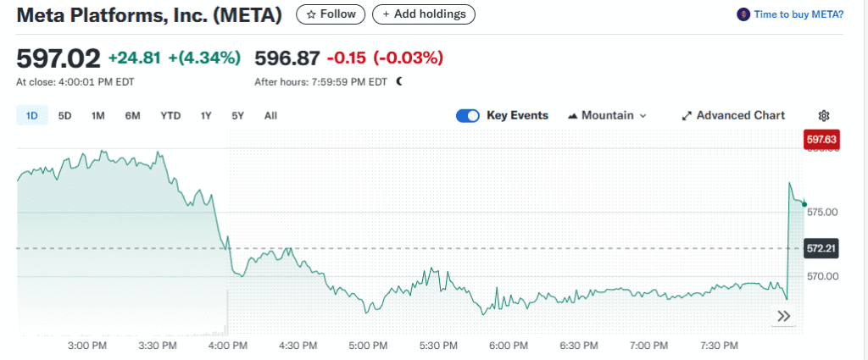The image size is (868, 360).
Task: Click the after hours moon icon
Action: [399, 82]
